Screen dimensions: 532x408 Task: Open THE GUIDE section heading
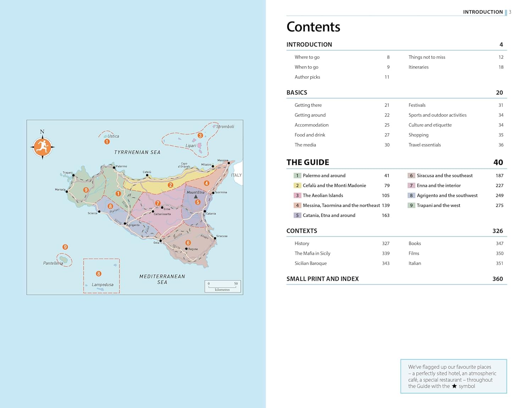pos(307,162)
